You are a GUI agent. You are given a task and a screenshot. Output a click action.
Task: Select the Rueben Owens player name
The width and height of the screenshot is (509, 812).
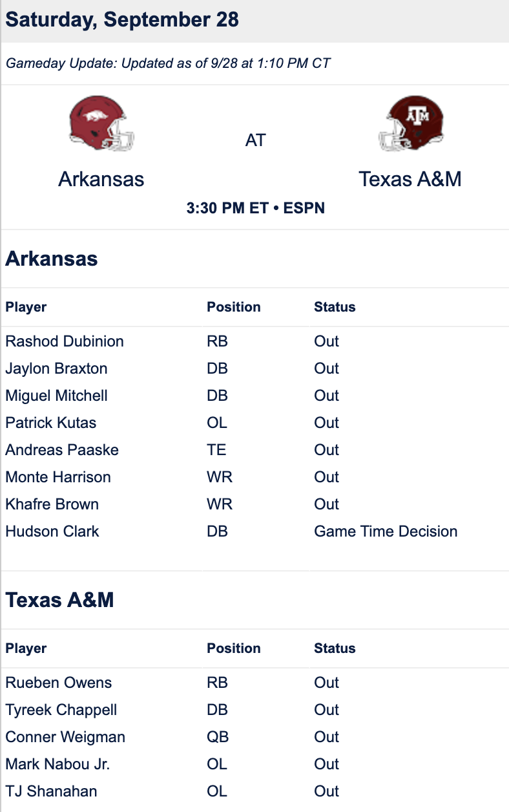pyautogui.click(x=59, y=683)
